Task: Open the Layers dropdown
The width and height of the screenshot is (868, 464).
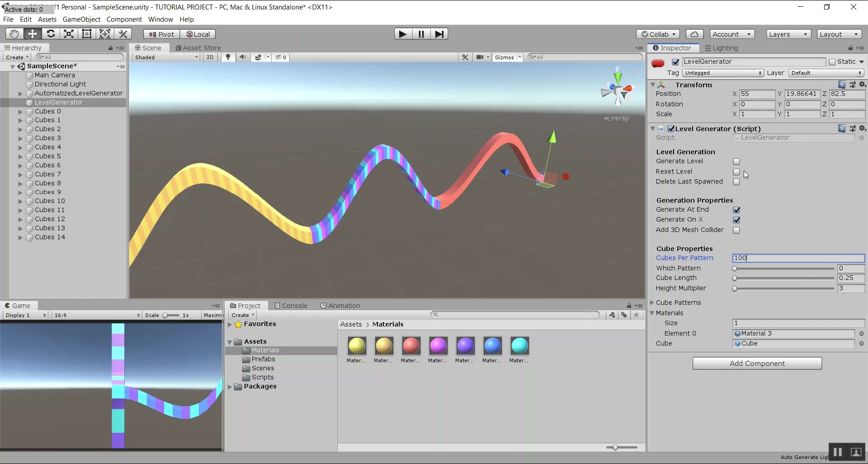Action: [x=788, y=34]
